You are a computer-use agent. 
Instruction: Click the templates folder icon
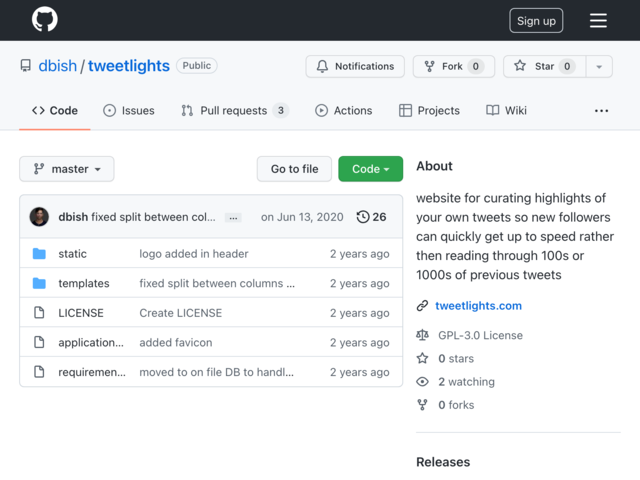pyautogui.click(x=39, y=283)
